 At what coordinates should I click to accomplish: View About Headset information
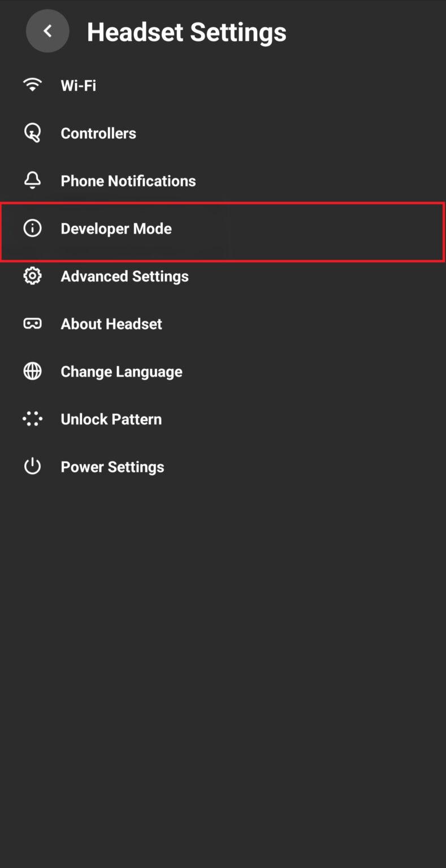[x=111, y=324]
